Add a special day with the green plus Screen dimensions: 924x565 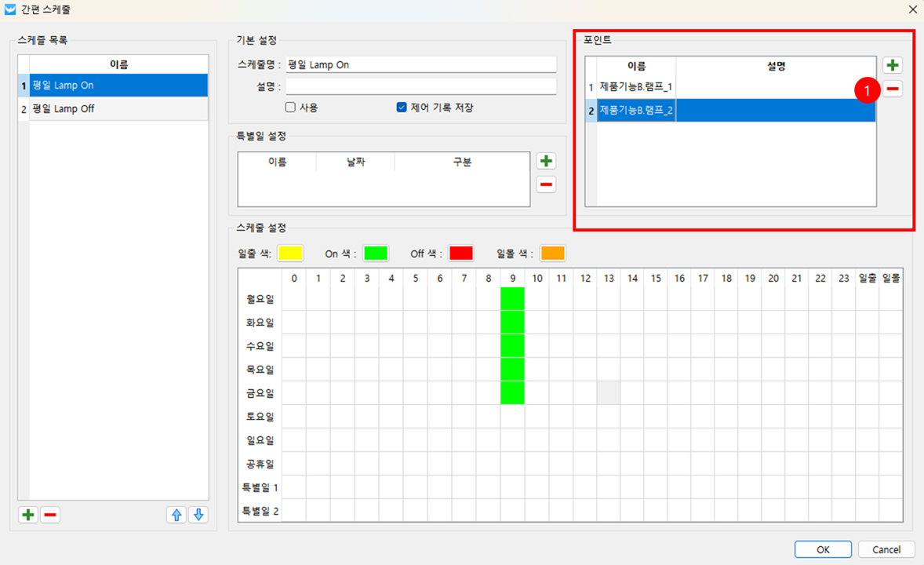click(x=545, y=161)
